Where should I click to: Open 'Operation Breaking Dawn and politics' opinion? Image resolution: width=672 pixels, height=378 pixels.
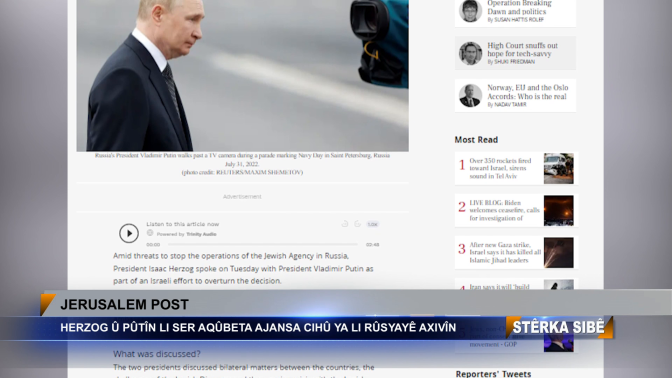click(519, 8)
